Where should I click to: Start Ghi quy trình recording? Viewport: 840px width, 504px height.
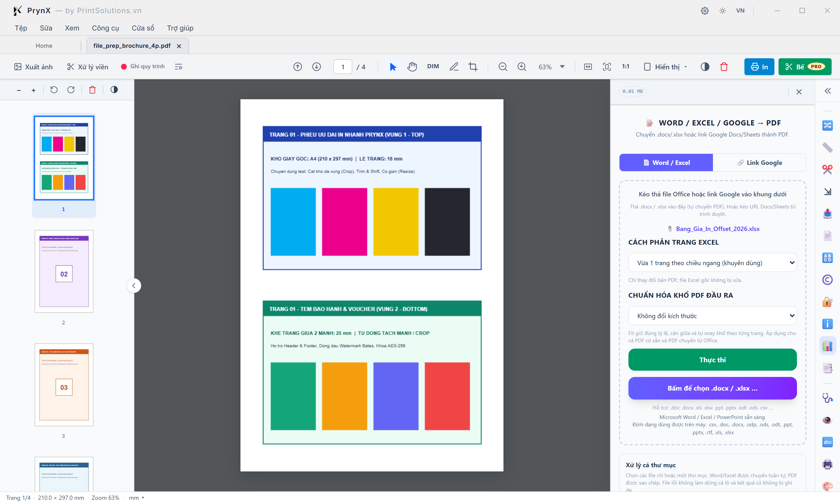pyautogui.click(x=143, y=66)
